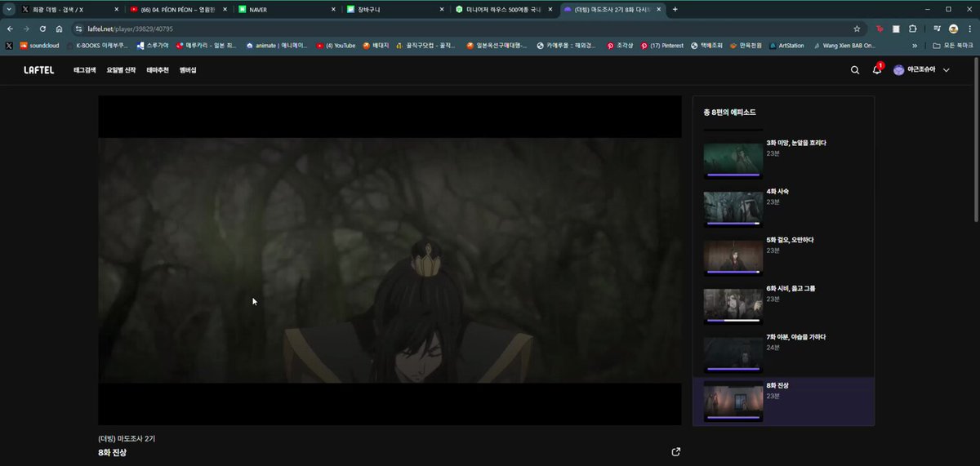Reload the page with the refresh icon
Image resolution: width=980 pixels, height=466 pixels.
42,29
